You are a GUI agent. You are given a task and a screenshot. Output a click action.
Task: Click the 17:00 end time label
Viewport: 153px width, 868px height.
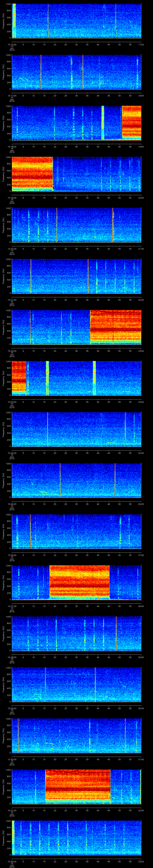tap(141, 44)
